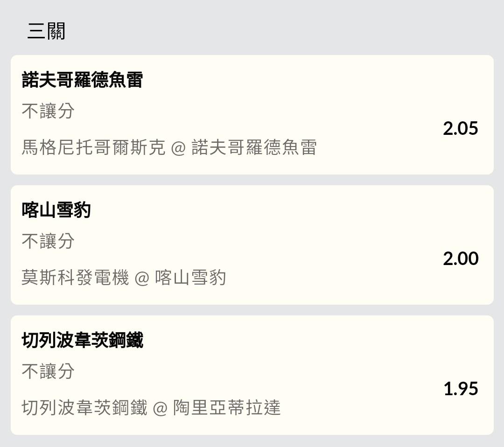This screenshot has width=504, height=447.
Task: Click the 陶里亞蒂拉達 home team name
Action: [x=227, y=408]
